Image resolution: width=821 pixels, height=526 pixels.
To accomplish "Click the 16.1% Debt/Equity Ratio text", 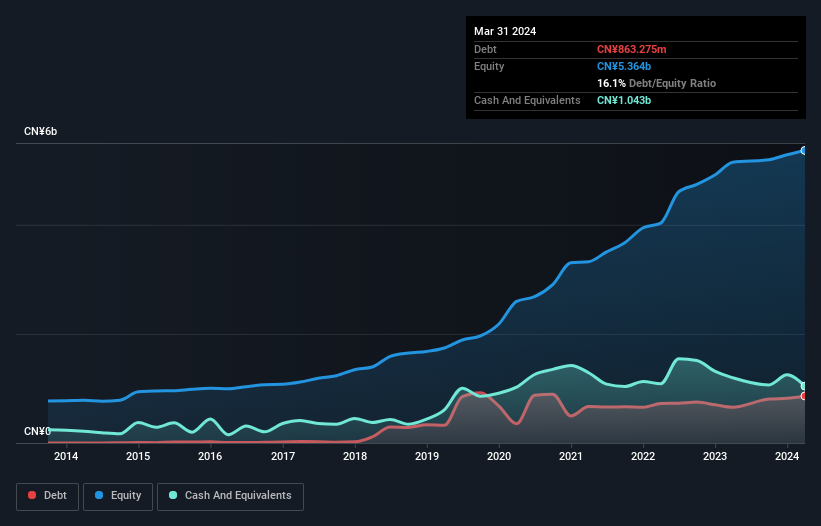I will point(657,83).
